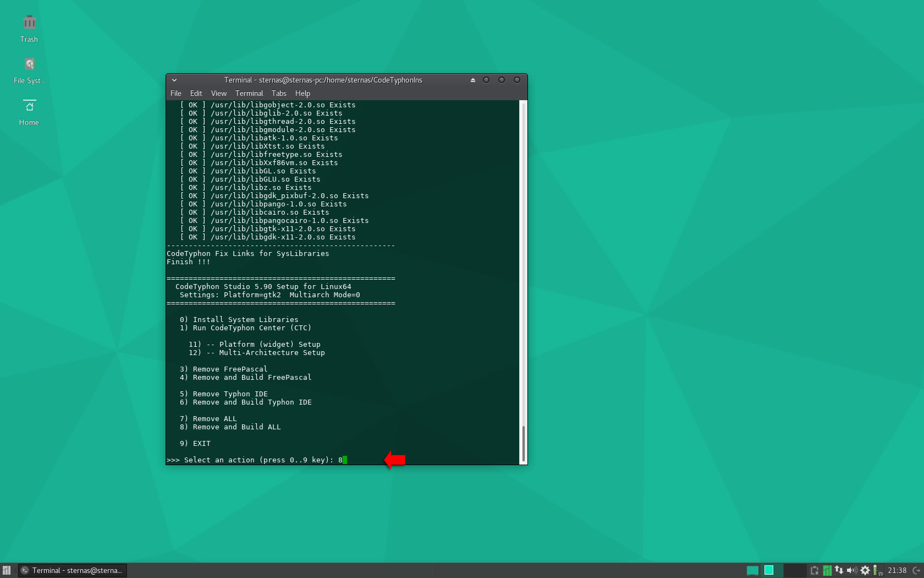Click the '12) -- Multi-Architecture Setup' line
This screenshot has height=578, width=924.
pos(257,353)
